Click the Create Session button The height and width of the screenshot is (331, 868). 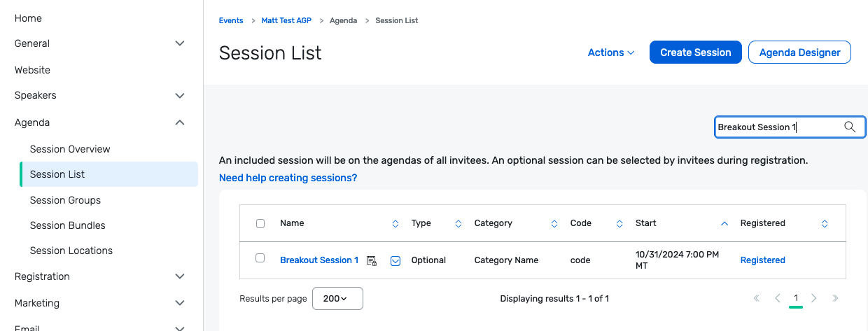(x=696, y=52)
